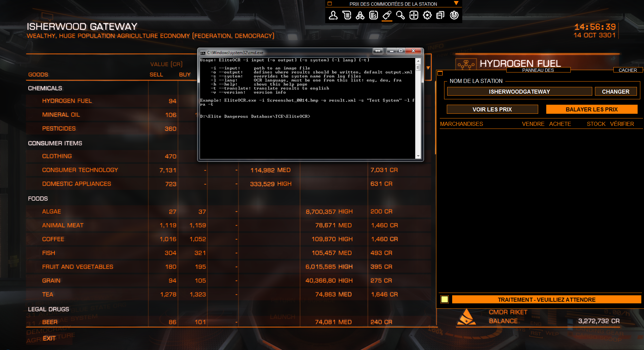Click the orange Elite logo near CMDR RIKET
Image resolution: width=644 pixels, height=350 pixels.
point(466,317)
